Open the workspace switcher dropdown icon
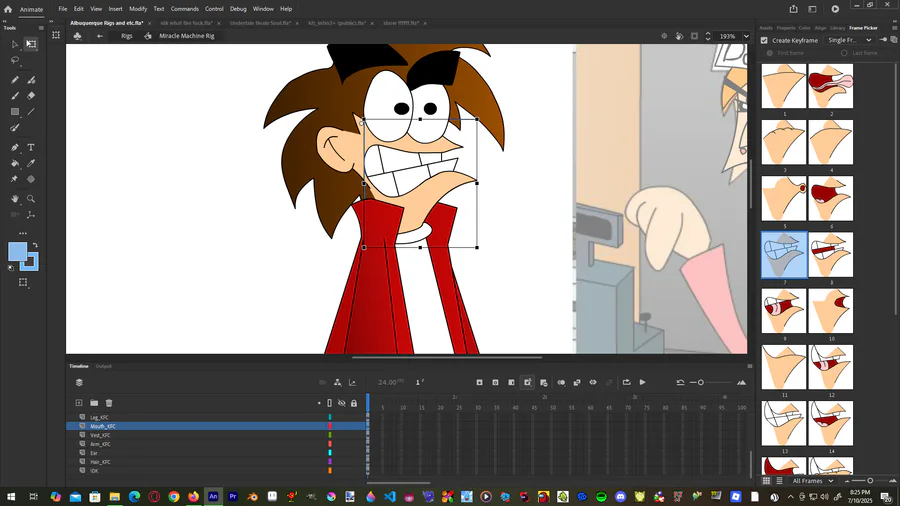This screenshot has width=900, height=506. (x=812, y=9)
